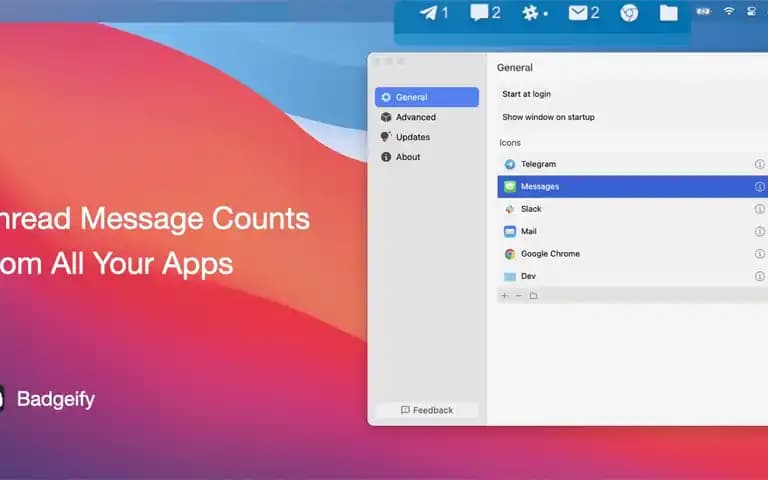Click the Show window on startup label

(548, 117)
